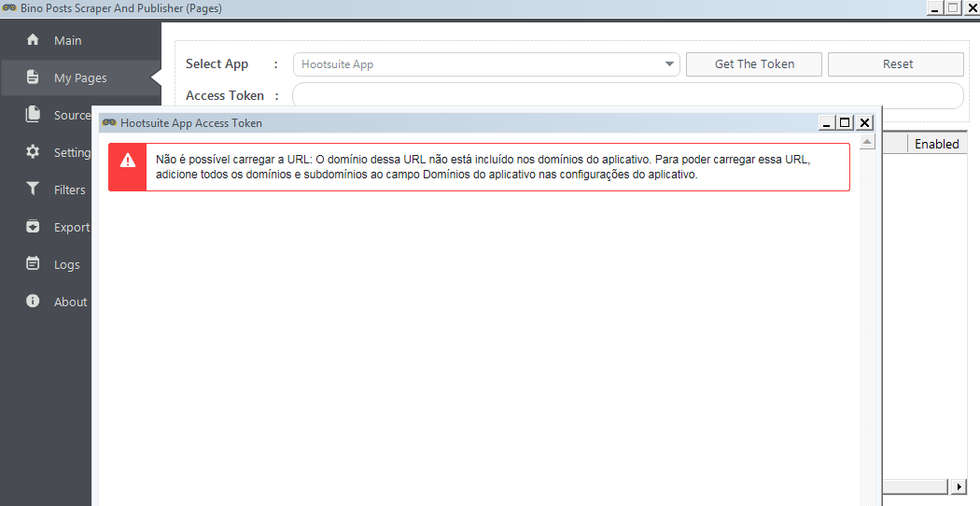Click the dialog scrollbar up arrow

point(867,142)
